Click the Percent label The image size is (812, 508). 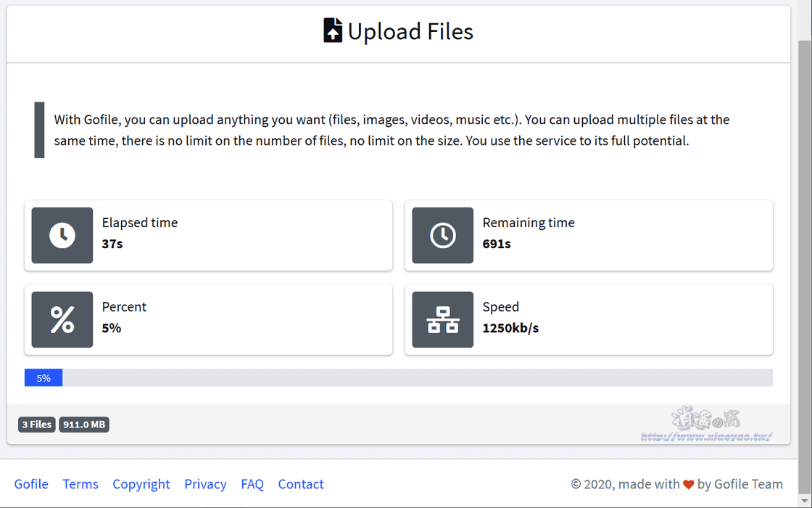124,306
